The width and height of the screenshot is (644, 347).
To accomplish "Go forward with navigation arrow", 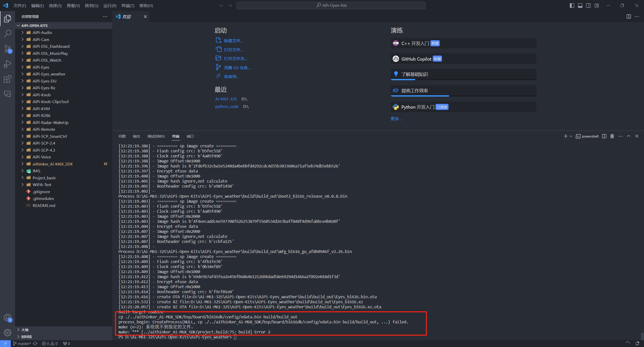I will click(x=230, y=6).
